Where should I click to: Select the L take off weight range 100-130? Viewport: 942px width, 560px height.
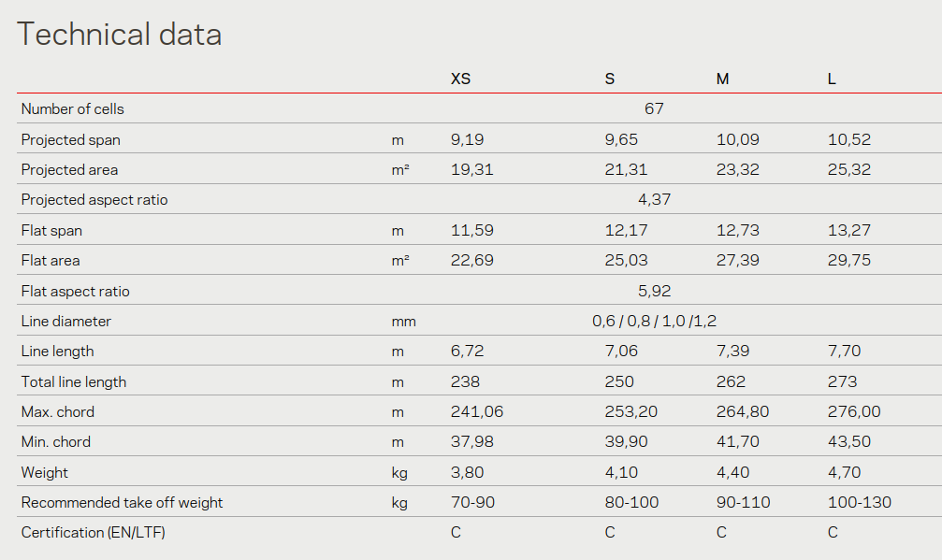pyautogui.click(x=860, y=503)
